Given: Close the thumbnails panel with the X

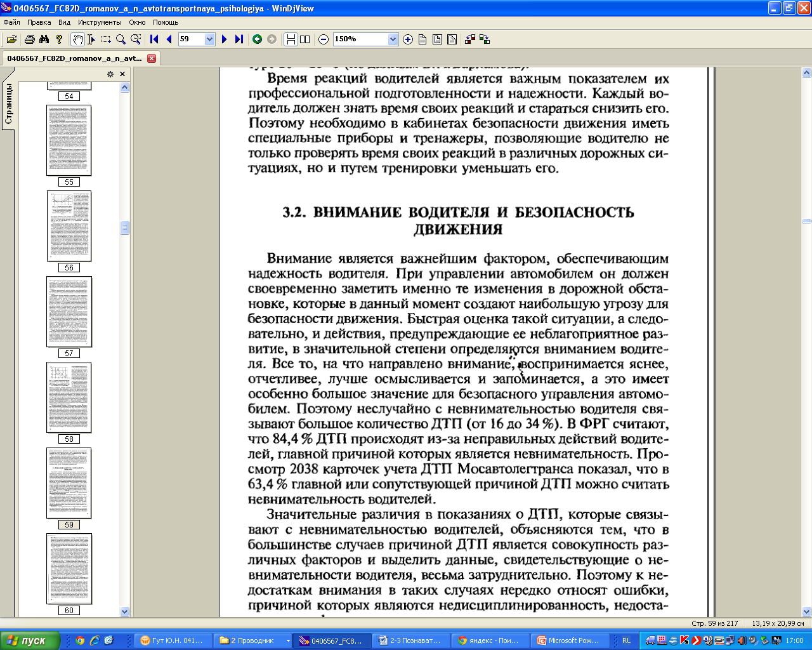Looking at the screenshot, I should pos(122,74).
